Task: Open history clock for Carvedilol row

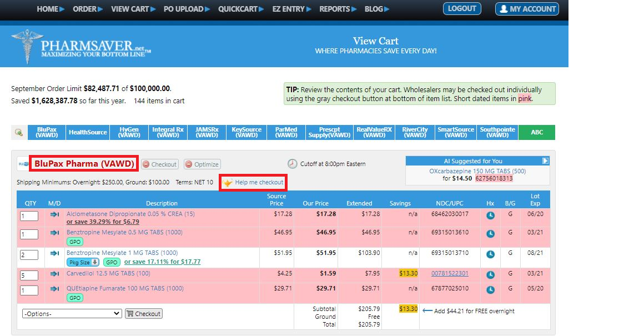Action: coord(490,275)
